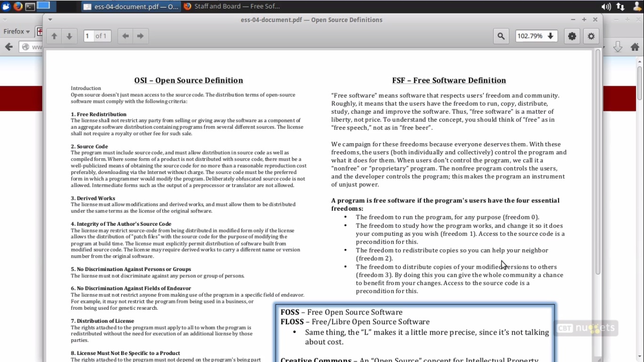The width and height of the screenshot is (644, 362).
Task: Switch to Staff and Board Firefox window
Action: pos(231,7)
